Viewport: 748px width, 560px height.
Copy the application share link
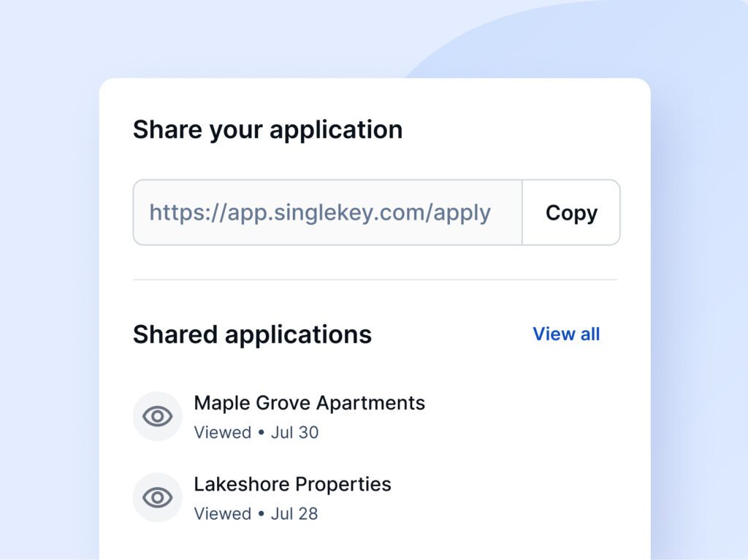tap(571, 212)
